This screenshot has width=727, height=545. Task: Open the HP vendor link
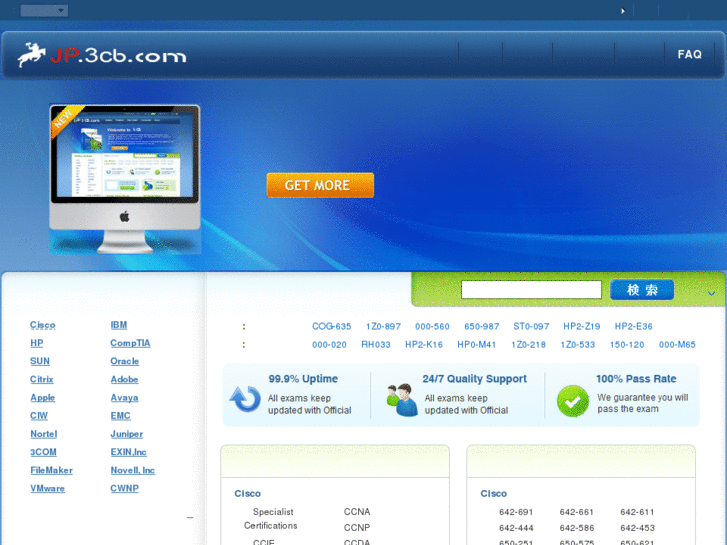pos(37,343)
